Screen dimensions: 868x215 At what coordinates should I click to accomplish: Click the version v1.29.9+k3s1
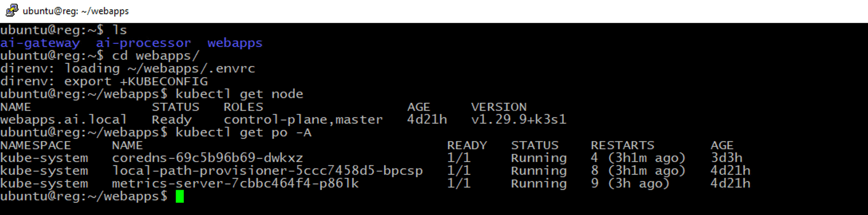(x=518, y=119)
